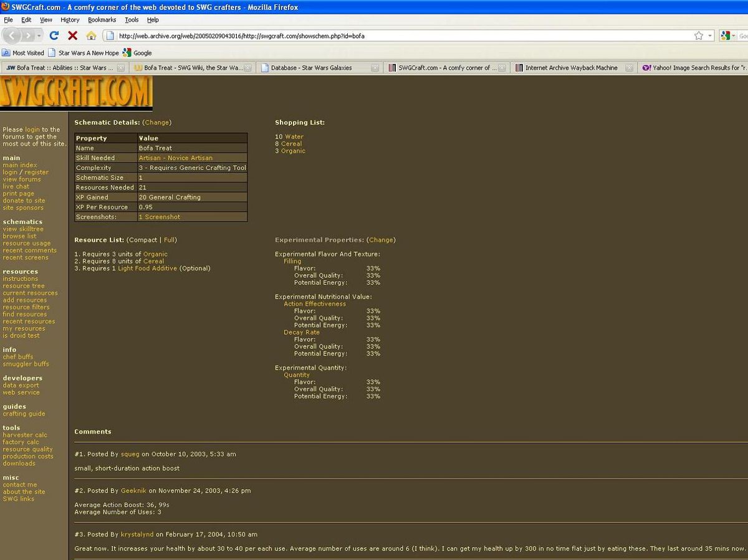Open the Bookmarks menu
This screenshot has height=560, width=748.
tap(102, 20)
